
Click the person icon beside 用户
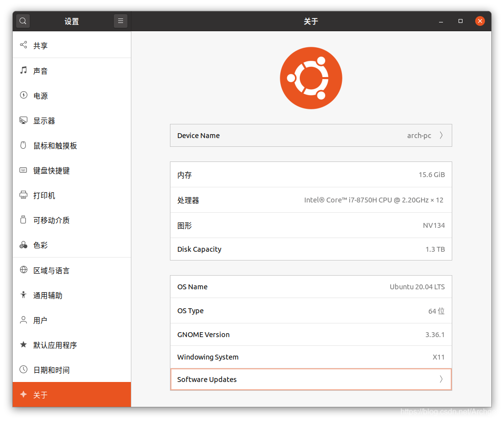coord(23,320)
